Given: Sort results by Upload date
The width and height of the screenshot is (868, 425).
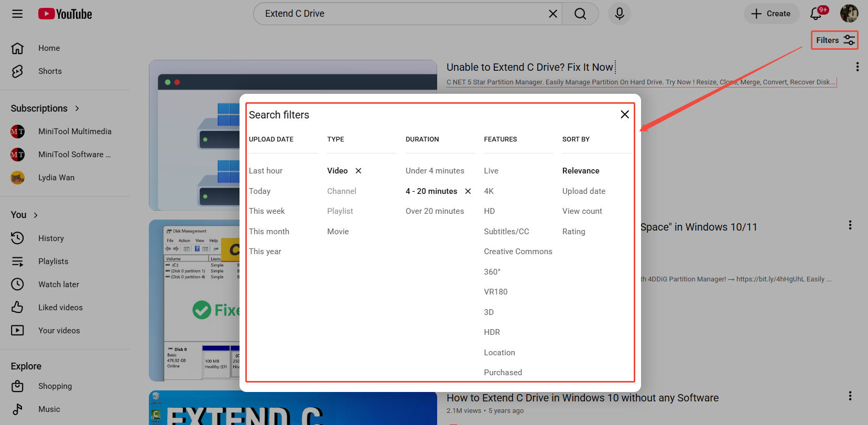Looking at the screenshot, I should coord(584,191).
